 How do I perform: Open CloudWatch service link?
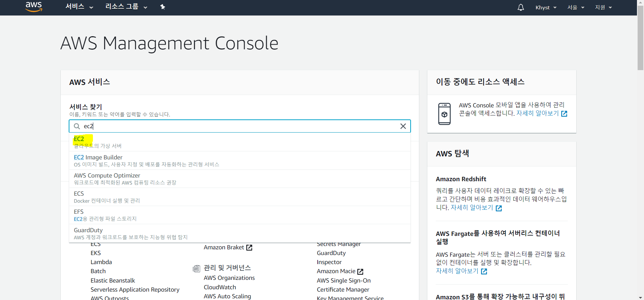(220, 287)
